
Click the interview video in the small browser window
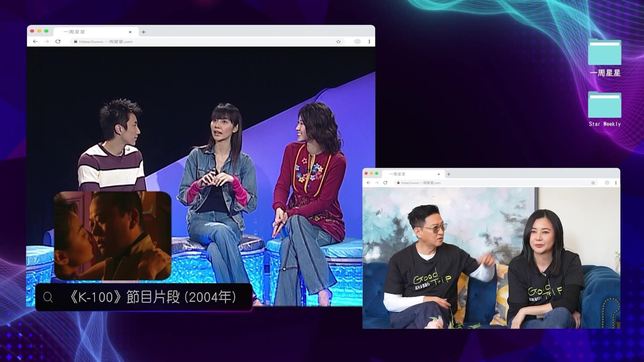pos(491,258)
